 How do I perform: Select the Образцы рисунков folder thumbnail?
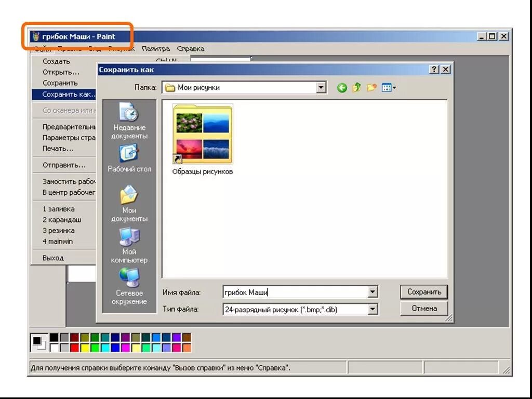click(203, 134)
